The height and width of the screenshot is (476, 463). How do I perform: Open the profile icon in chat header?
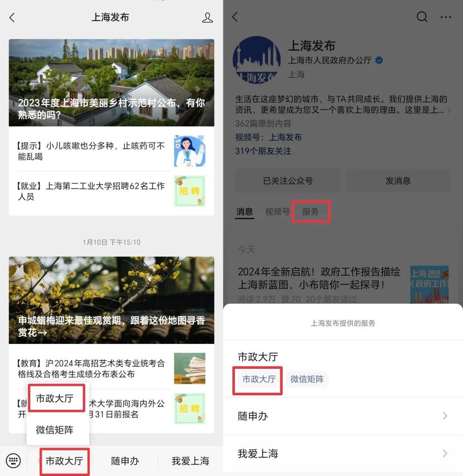click(207, 18)
